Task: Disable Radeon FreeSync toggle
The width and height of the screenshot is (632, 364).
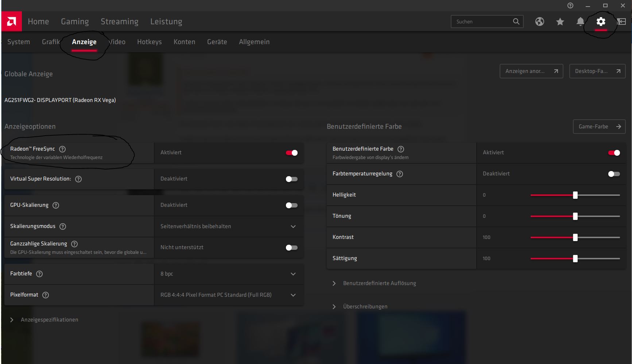Action: pos(292,152)
